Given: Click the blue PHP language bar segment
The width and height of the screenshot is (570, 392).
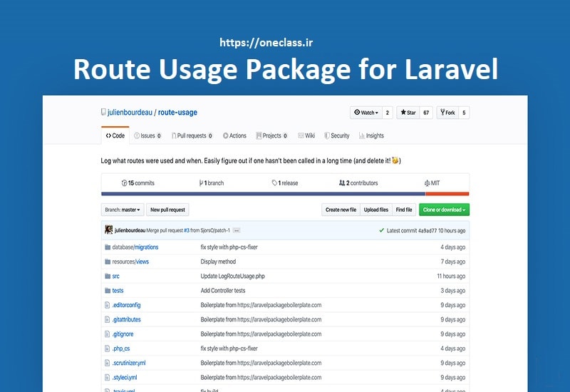Looking at the screenshot, I should 263,194.
